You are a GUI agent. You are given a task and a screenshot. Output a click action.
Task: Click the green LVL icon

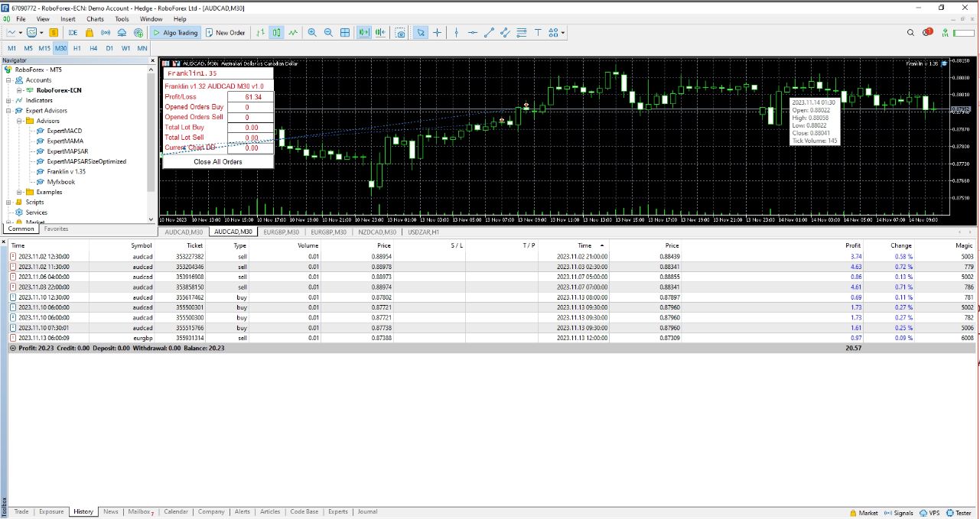pyautogui.click(x=946, y=33)
